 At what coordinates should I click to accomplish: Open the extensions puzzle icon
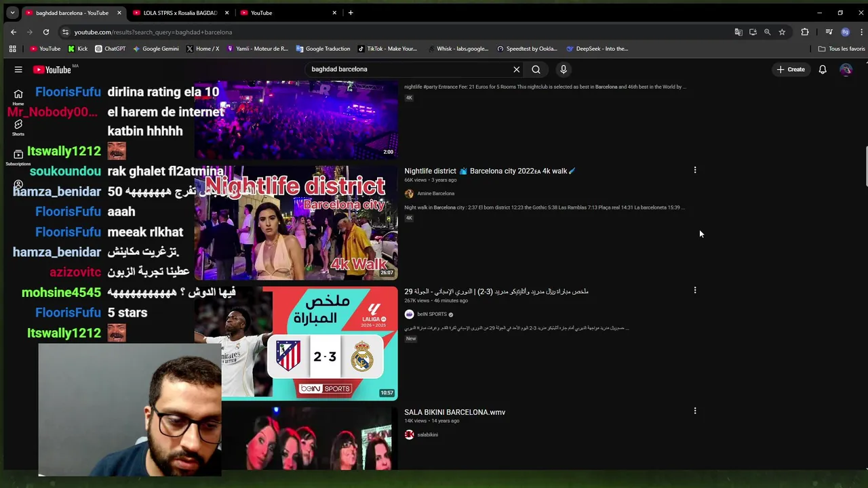pyautogui.click(x=805, y=32)
